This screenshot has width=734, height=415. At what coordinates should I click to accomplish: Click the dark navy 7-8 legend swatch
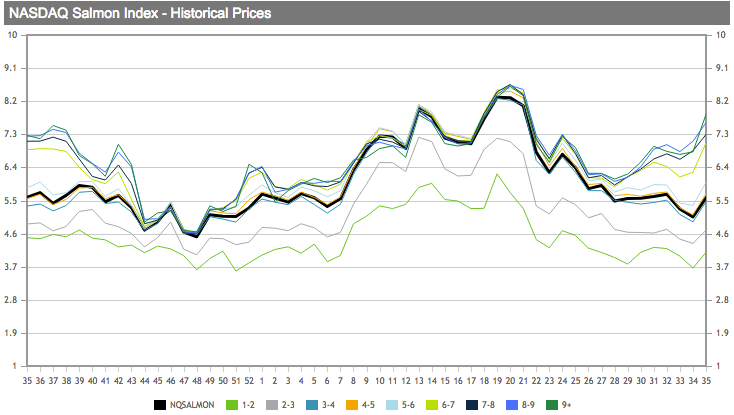(x=472, y=405)
